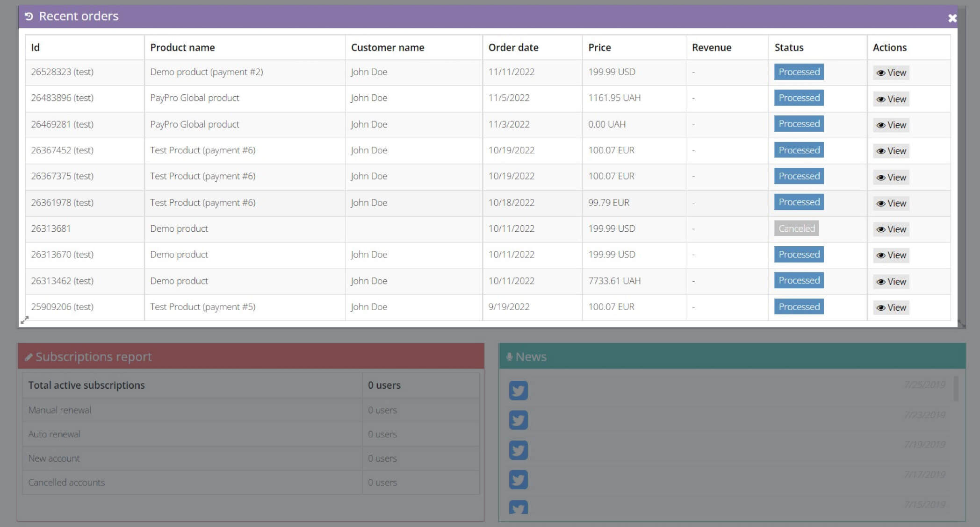The width and height of the screenshot is (980, 527).
Task: View the canceled Demo product order 26313681
Action: tap(890, 229)
